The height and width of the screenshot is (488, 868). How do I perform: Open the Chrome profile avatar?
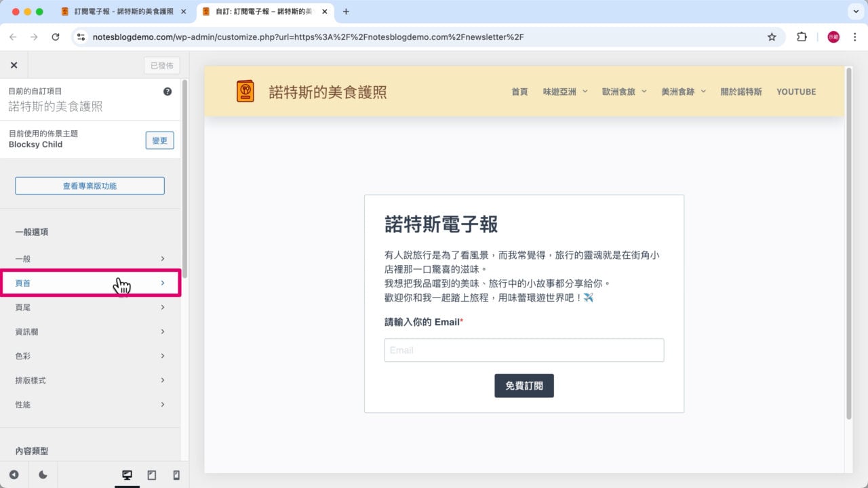(x=833, y=37)
